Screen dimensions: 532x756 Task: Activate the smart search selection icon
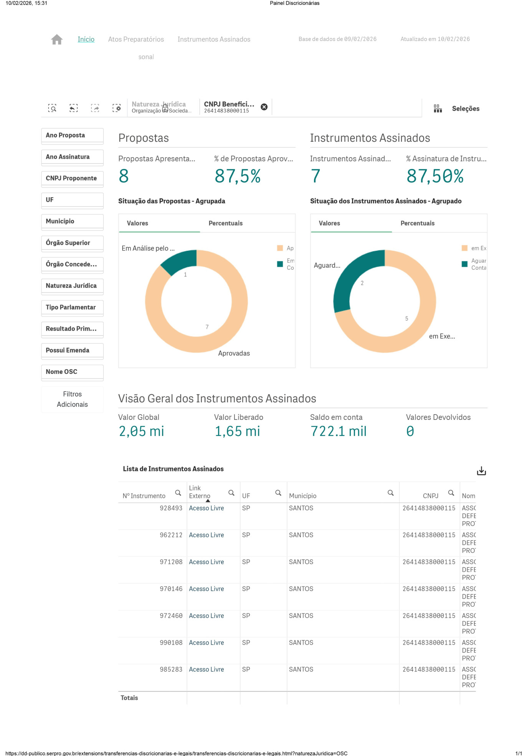click(52, 108)
